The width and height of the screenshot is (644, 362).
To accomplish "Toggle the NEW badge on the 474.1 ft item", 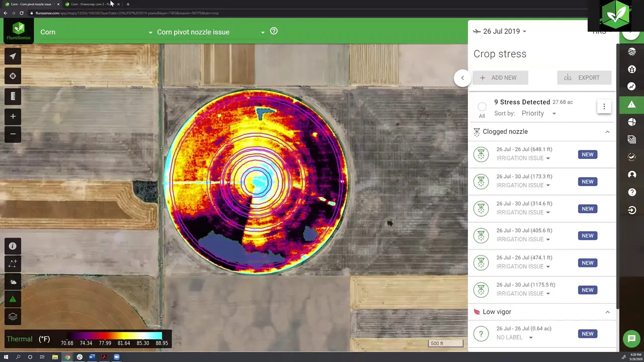I will tap(588, 263).
